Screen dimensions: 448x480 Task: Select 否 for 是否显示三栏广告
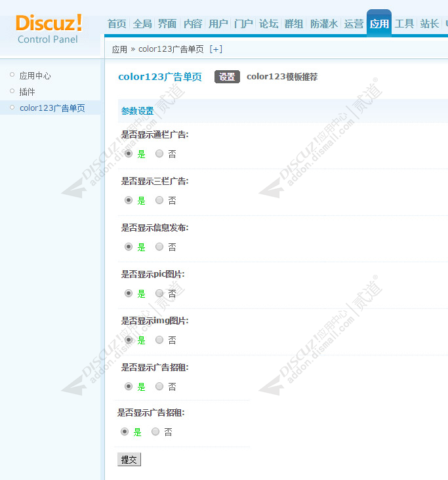159,200
